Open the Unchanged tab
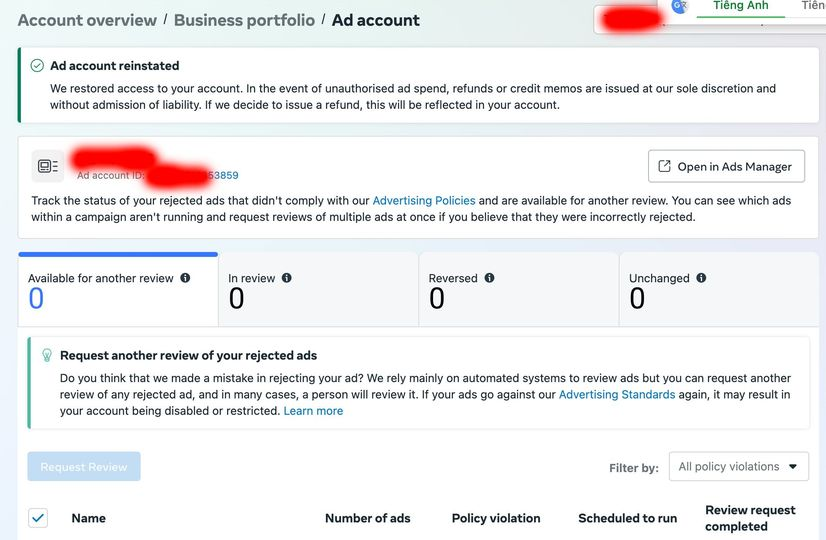The height and width of the screenshot is (540, 826). coord(720,289)
